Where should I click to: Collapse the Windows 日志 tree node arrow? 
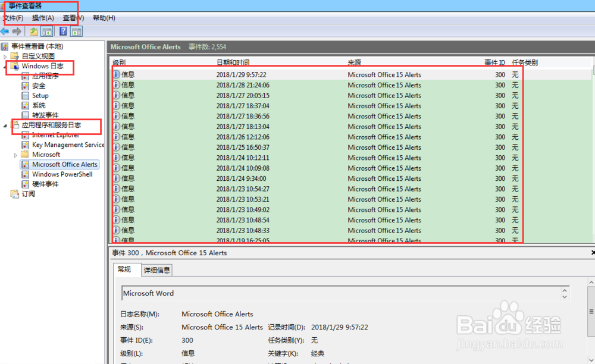pyautogui.click(x=5, y=67)
